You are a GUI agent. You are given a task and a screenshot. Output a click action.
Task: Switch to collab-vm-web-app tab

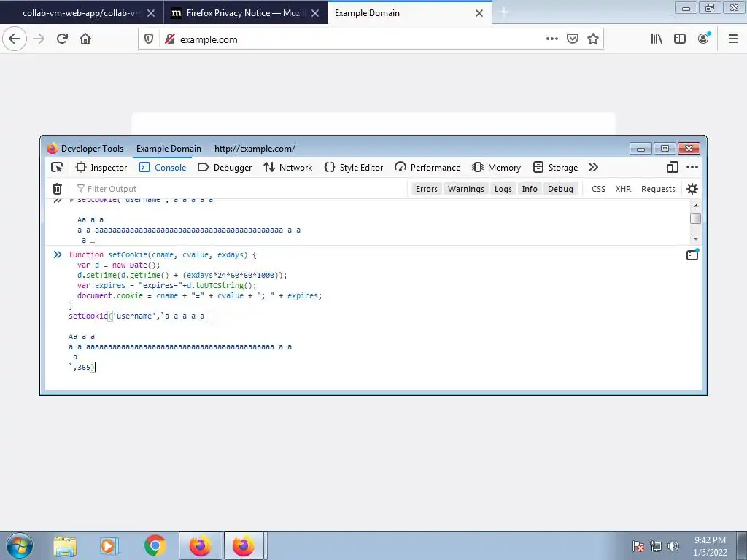click(x=81, y=13)
